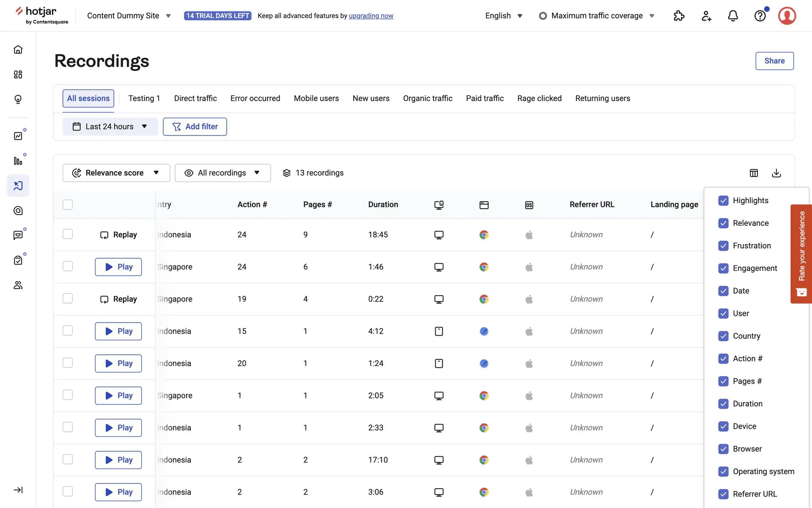Click the Highlights lightbulb sidebar icon
This screenshot has height=508, width=812.
click(x=18, y=99)
